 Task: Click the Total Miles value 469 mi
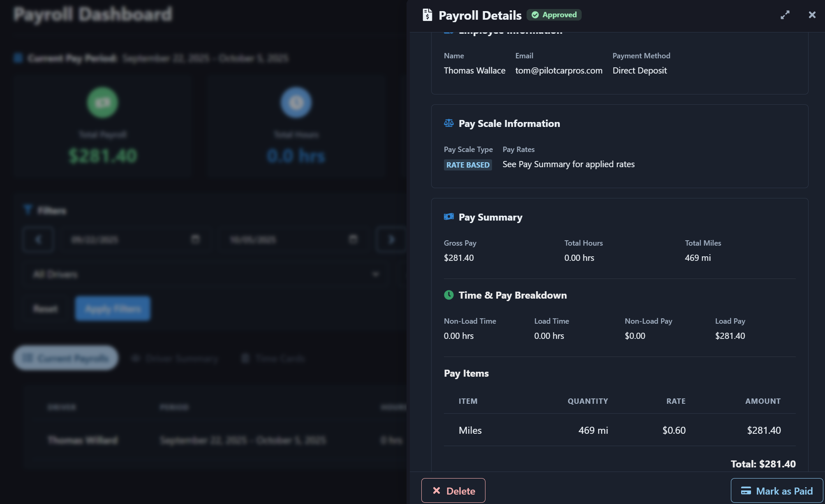coord(698,258)
